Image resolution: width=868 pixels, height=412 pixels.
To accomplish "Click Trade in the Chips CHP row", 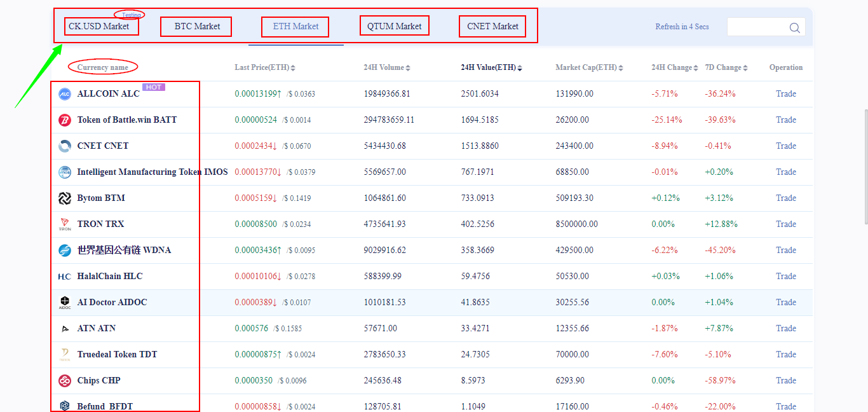I will (786, 380).
